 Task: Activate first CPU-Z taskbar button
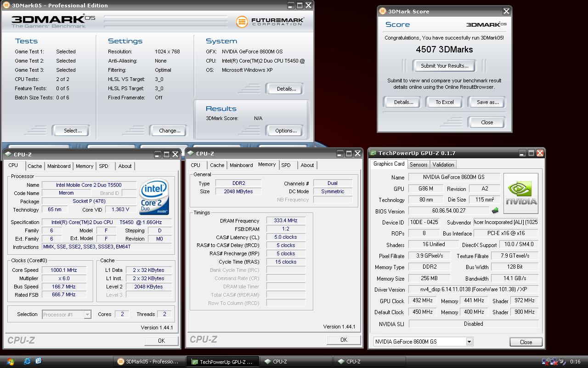[297, 362]
